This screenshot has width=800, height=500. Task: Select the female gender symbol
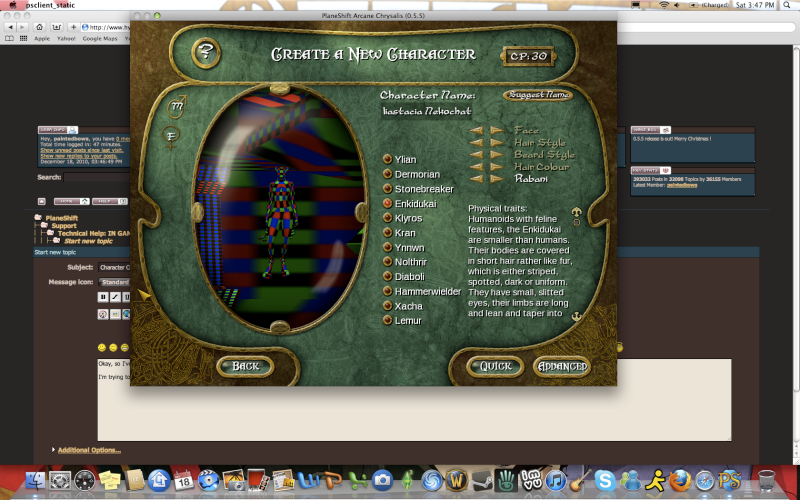(171, 137)
